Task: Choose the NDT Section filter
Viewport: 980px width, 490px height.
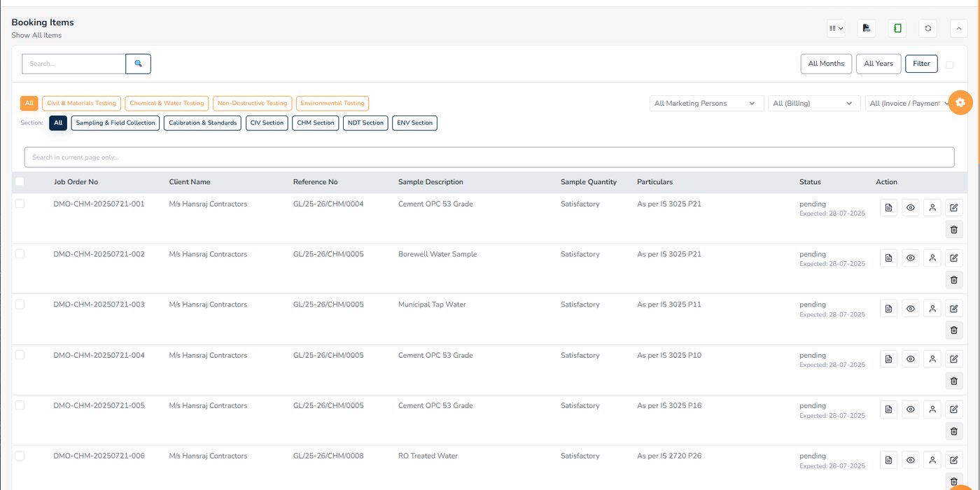Action: (365, 123)
